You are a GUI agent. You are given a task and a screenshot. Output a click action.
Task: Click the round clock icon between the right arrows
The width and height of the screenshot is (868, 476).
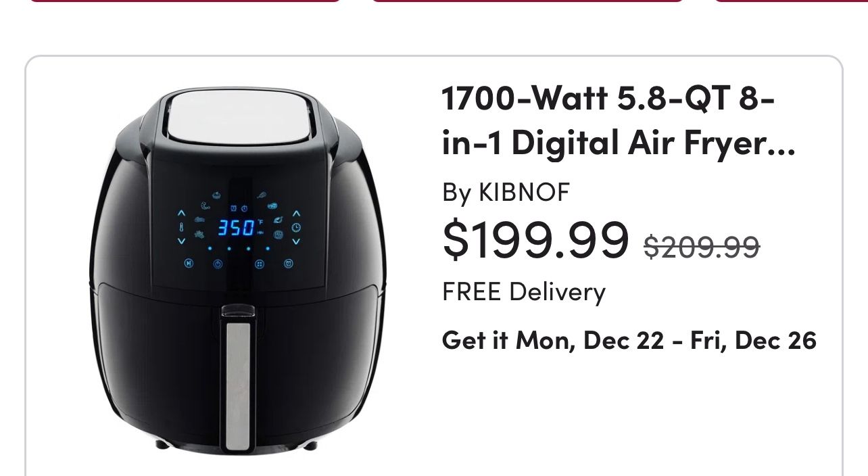296,228
